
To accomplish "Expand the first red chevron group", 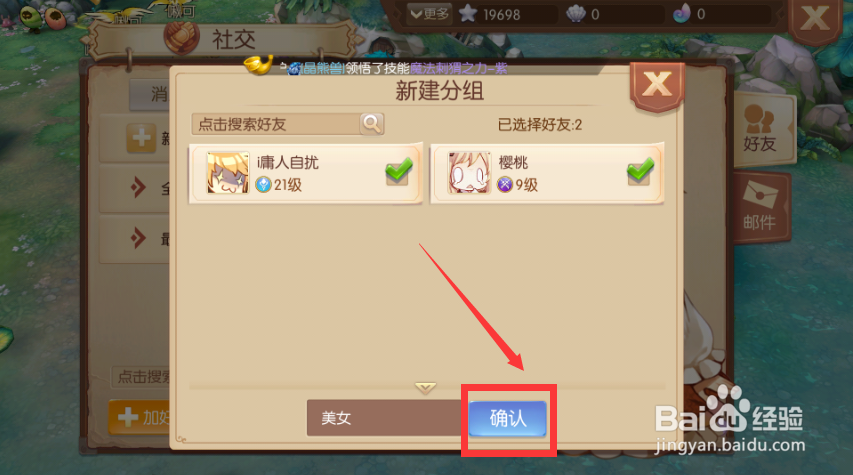I will click(138, 188).
